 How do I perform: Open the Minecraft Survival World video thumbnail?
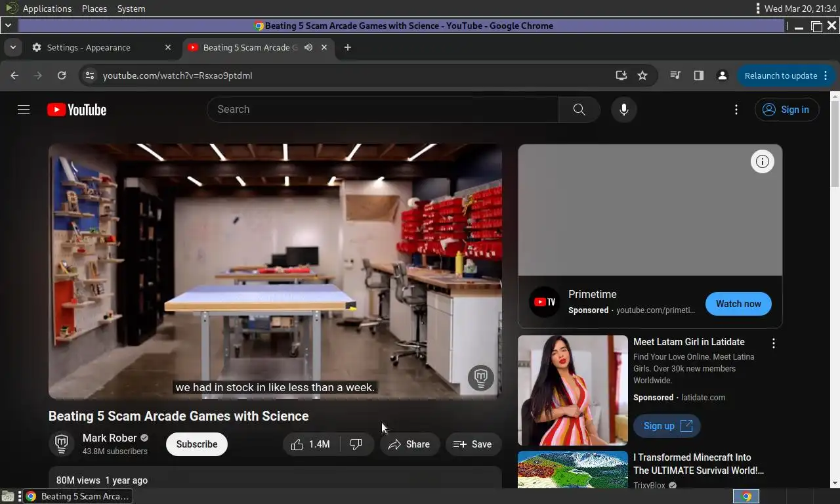tap(573, 469)
